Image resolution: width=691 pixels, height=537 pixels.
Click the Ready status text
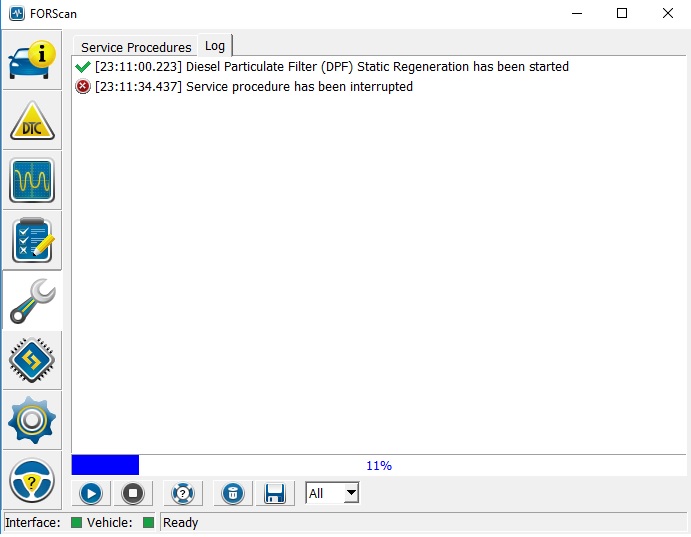coord(181,522)
